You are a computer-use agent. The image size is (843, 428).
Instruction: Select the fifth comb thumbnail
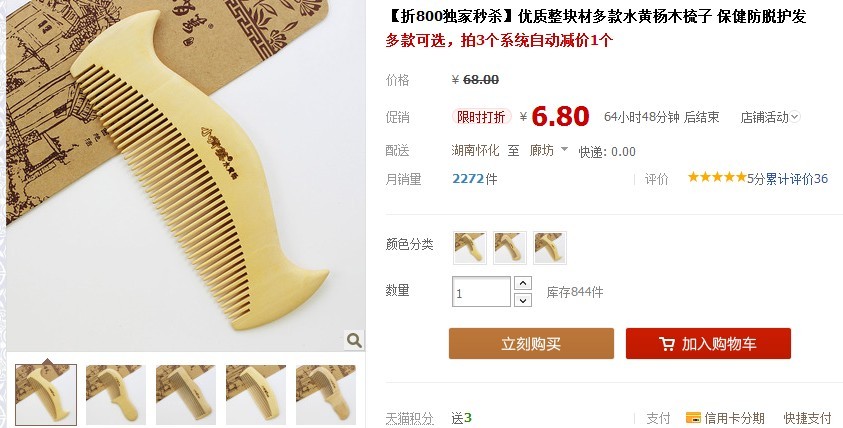click(x=325, y=395)
